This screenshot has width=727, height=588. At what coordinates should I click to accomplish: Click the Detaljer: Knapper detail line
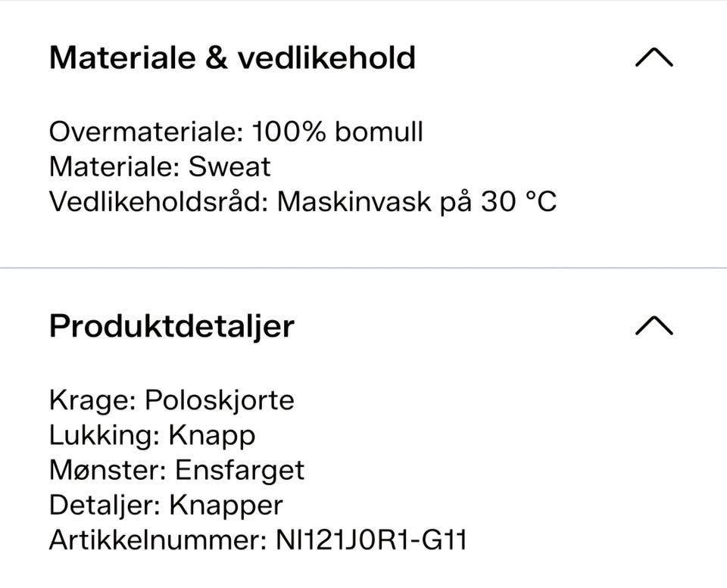click(x=166, y=505)
